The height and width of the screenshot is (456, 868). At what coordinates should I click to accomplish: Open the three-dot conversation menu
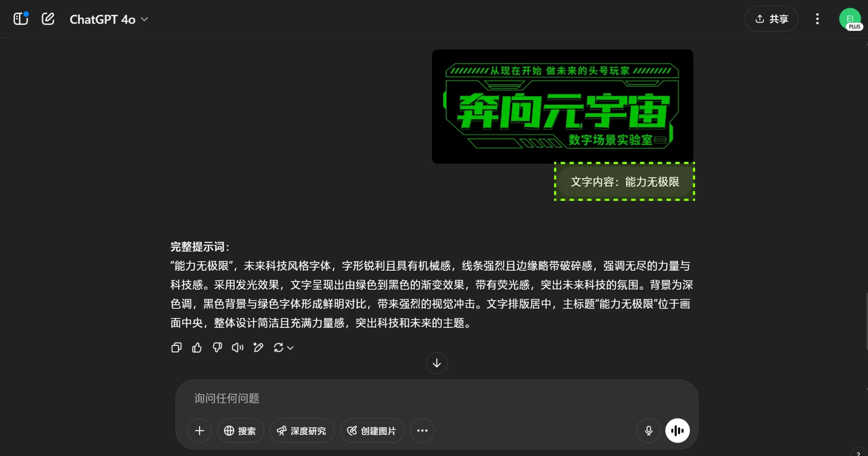[x=817, y=19]
